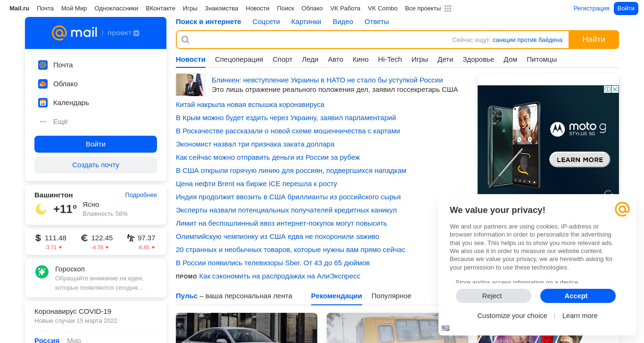Select the Ответы search tab
Screen dimensions: 644x343
[x=377, y=22]
